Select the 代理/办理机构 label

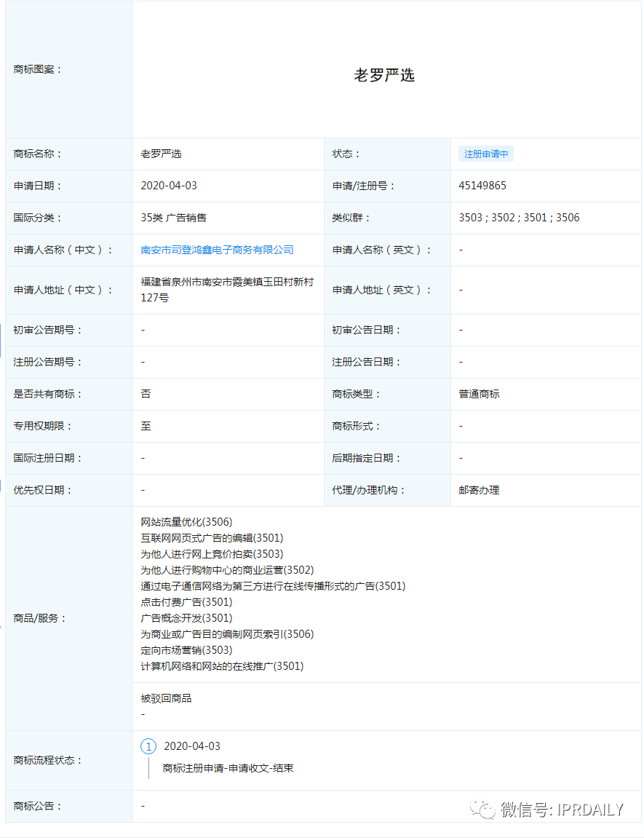368,491
